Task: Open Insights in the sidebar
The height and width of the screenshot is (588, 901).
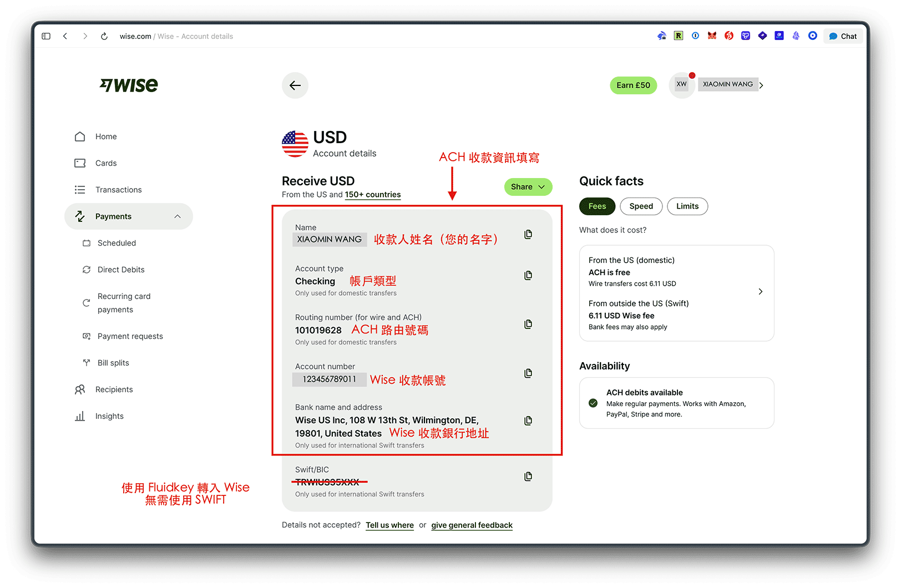Action: pyautogui.click(x=109, y=416)
